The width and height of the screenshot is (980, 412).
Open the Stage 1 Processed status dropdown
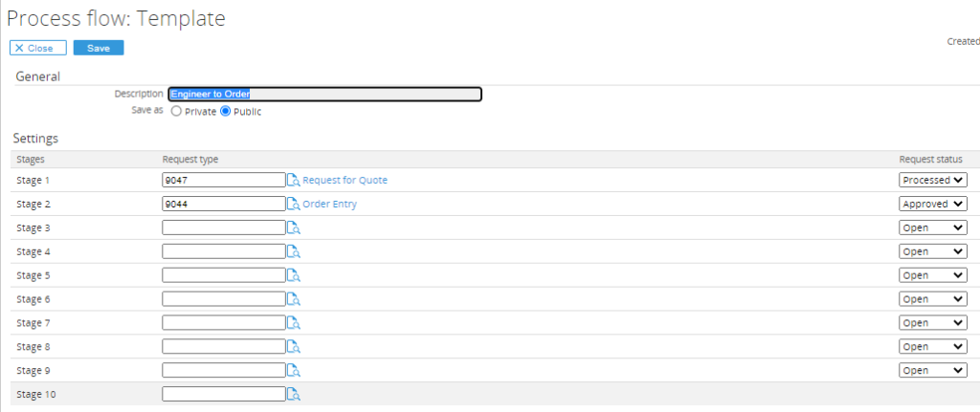click(x=933, y=180)
